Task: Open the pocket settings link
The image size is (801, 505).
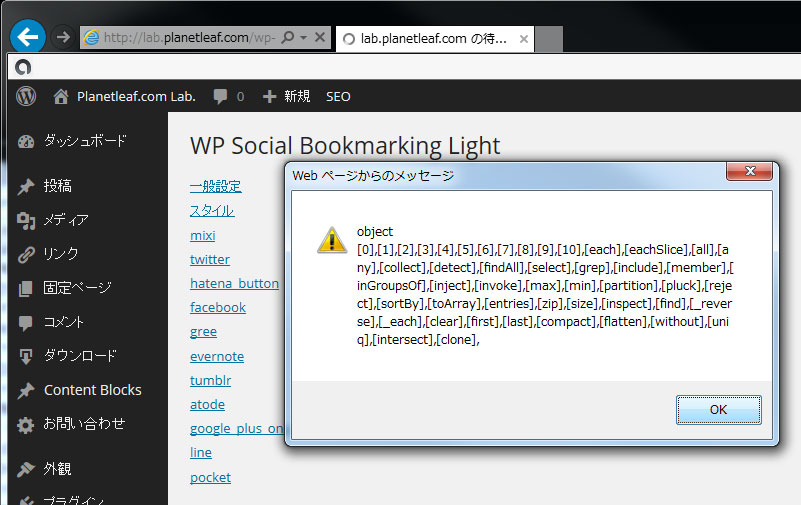Action: (210, 477)
